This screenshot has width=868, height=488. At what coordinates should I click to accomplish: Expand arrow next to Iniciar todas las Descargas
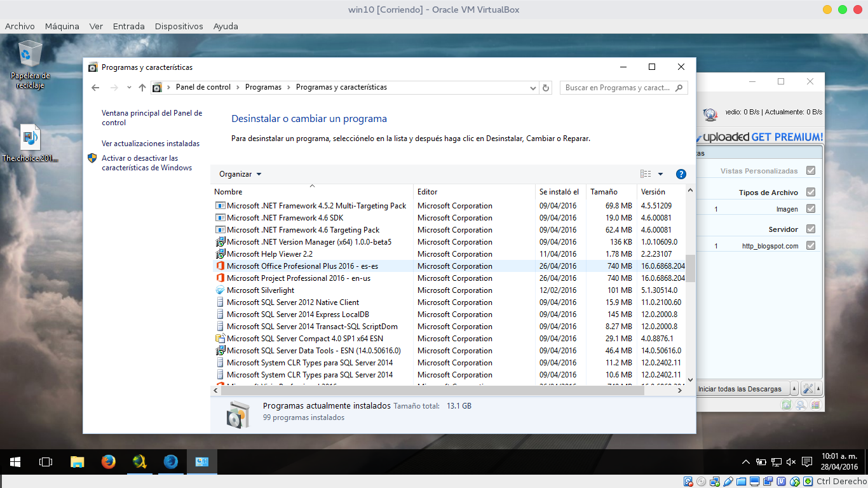click(794, 389)
